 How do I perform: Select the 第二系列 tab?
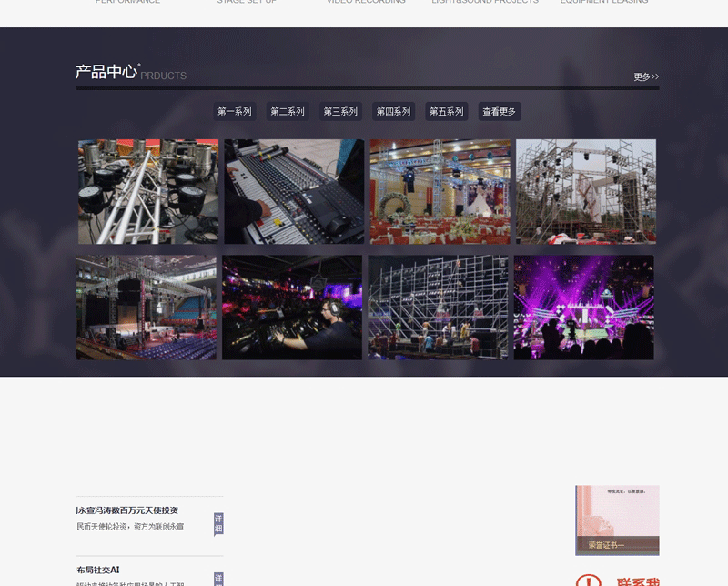[x=288, y=111]
